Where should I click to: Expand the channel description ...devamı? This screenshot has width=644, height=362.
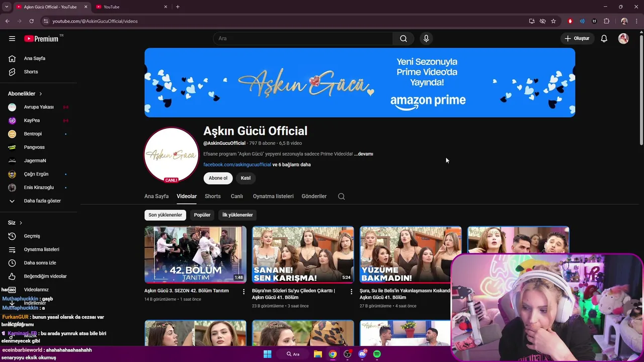[364, 154]
